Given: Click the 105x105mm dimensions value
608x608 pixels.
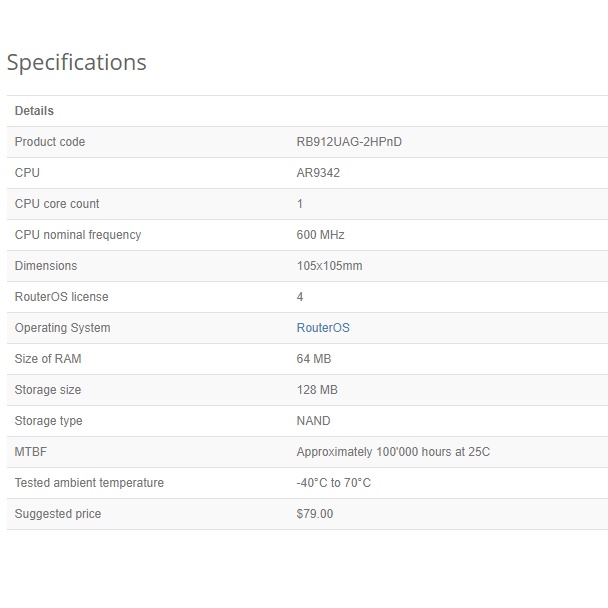Looking at the screenshot, I should (x=329, y=266).
